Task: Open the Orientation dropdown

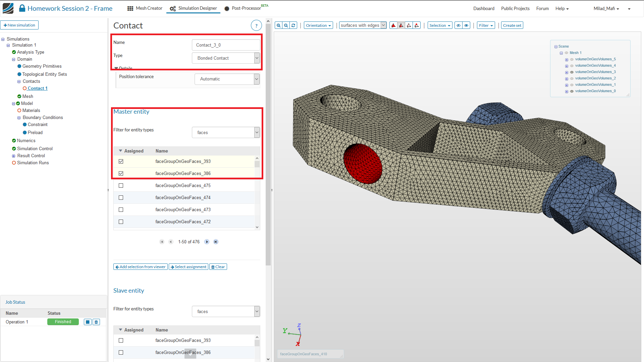Action: pyautogui.click(x=318, y=25)
